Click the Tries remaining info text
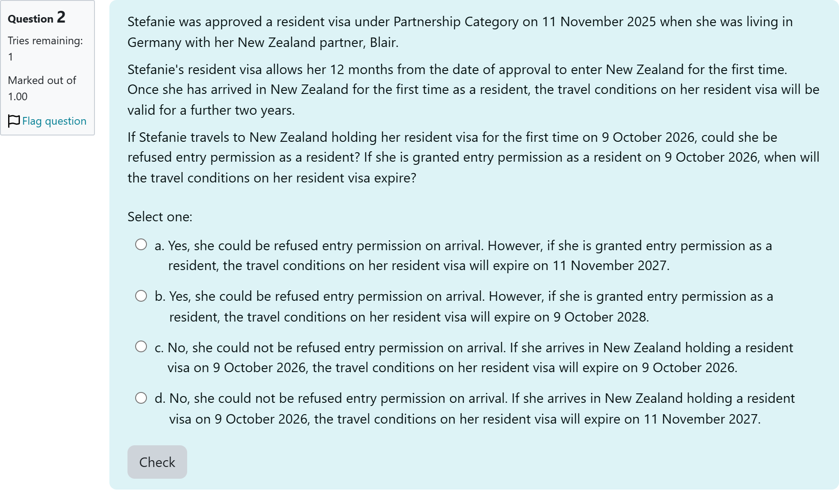This screenshot has width=839, height=504. 45,49
